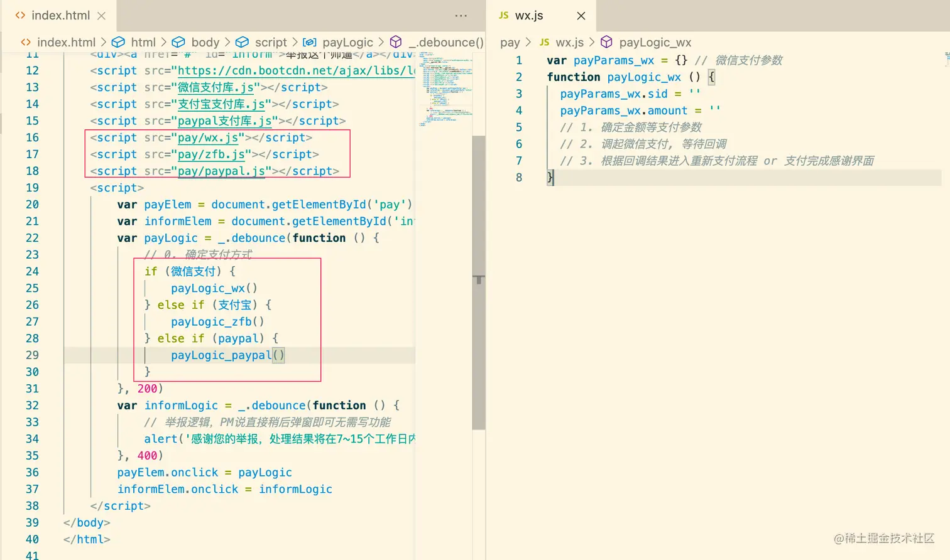Click the vertical scrollbar of index.html editor
Viewport: 950px width, 560px height.
[x=479, y=283]
